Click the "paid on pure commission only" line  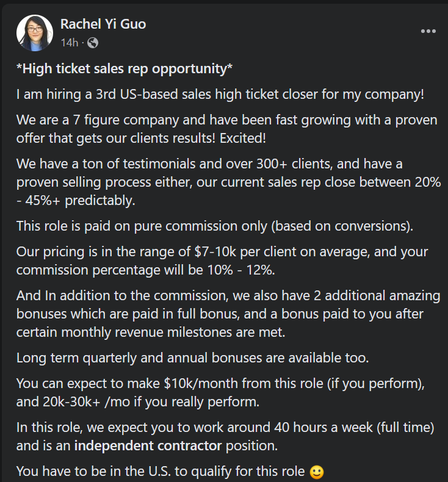click(x=215, y=226)
